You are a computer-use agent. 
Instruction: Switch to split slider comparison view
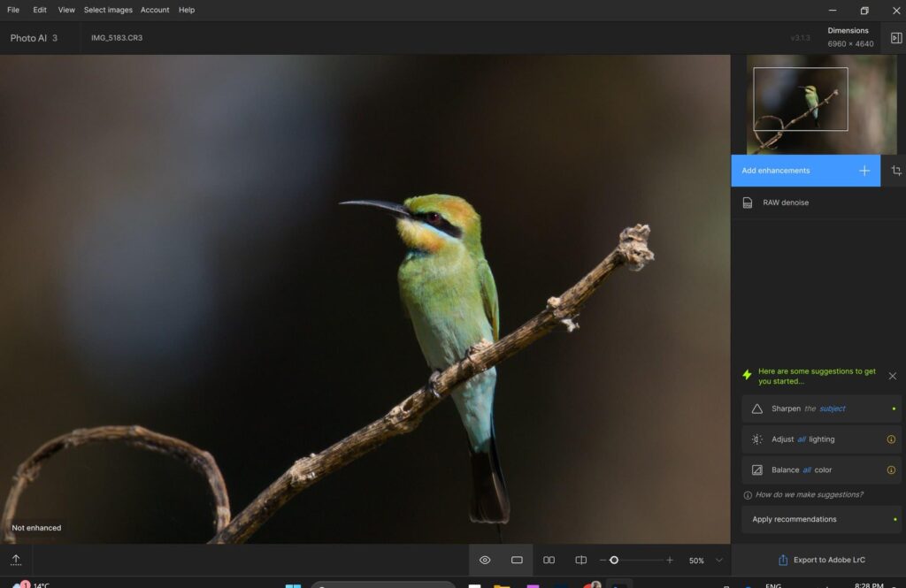[x=580, y=561]
